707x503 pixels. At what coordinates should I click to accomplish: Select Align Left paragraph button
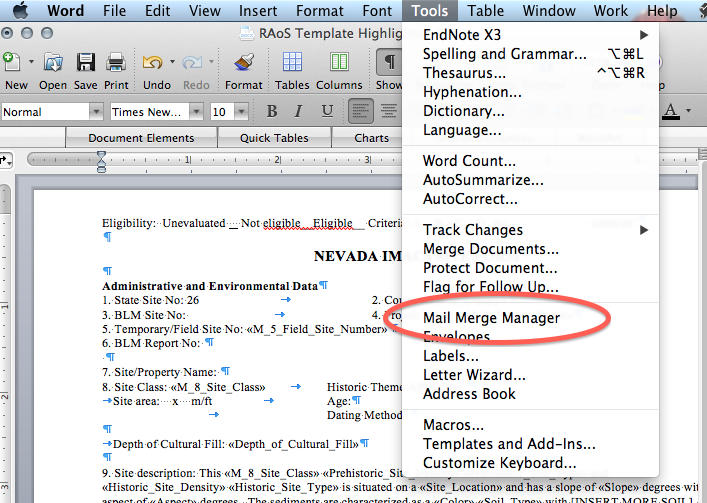[361, 111]
